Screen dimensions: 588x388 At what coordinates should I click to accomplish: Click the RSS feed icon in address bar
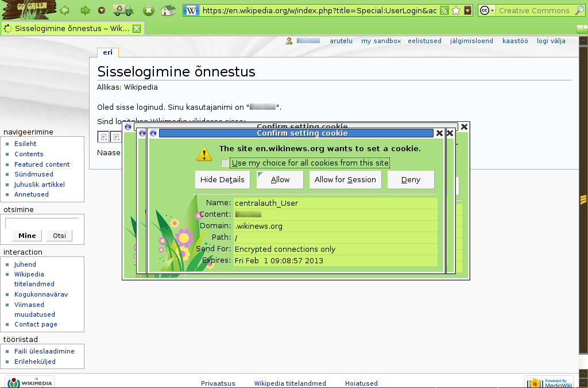click(444, 10)
